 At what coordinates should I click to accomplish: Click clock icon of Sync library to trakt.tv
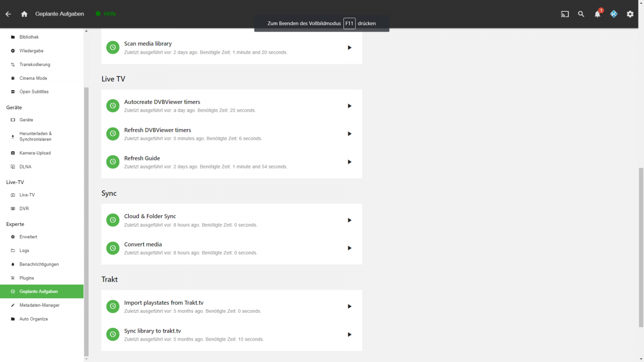pyautogui.click(x=113, y=335)
